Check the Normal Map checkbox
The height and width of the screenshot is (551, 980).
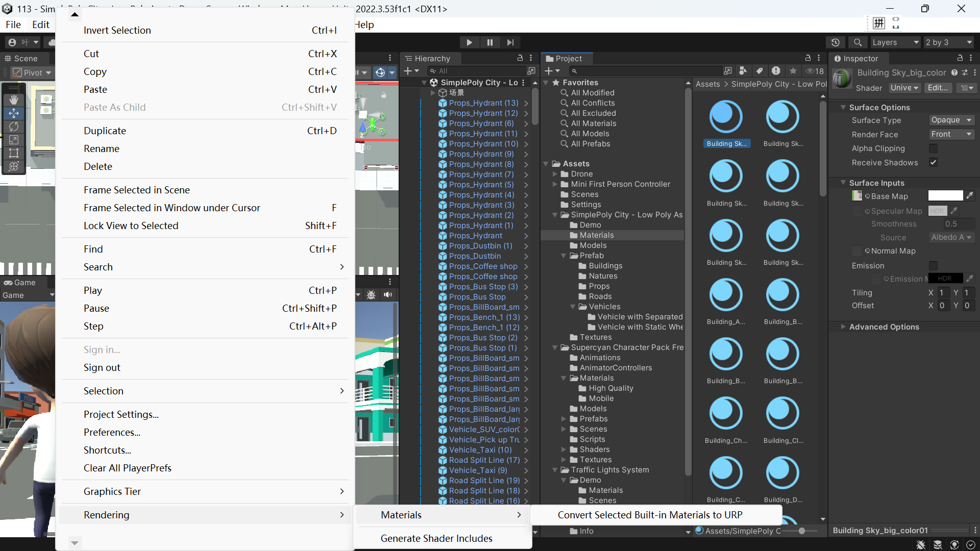click(x=857, y=251)
